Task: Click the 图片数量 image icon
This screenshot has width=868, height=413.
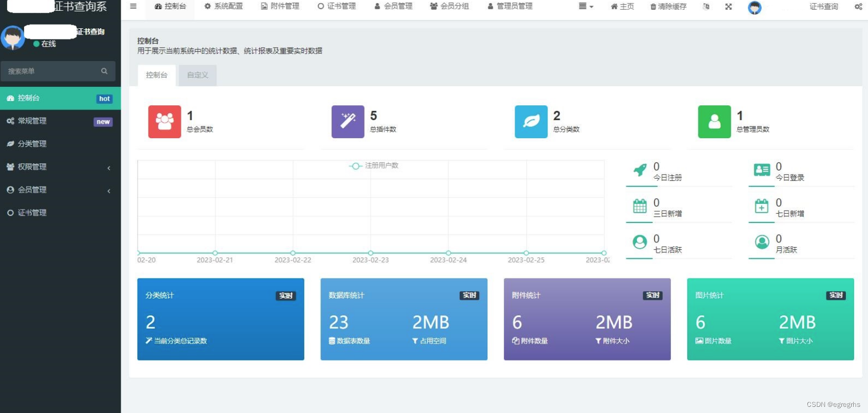Action: click(700, 341)
